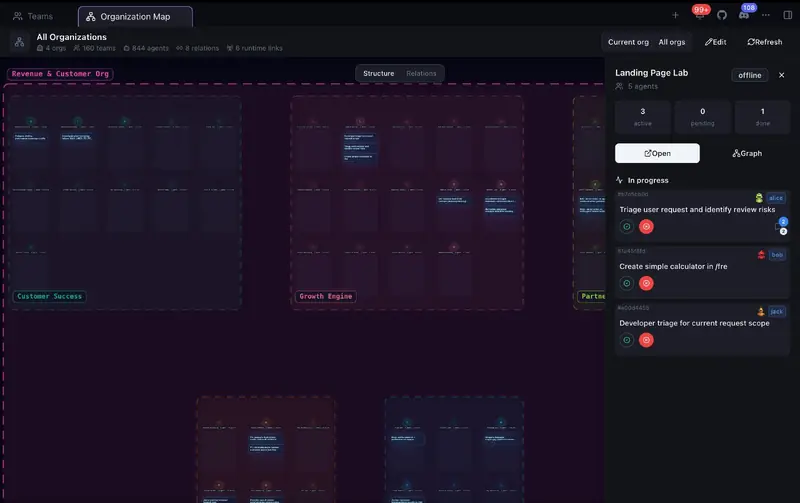Show the Graph for Landing Page Lab

[x=747, y=153]
